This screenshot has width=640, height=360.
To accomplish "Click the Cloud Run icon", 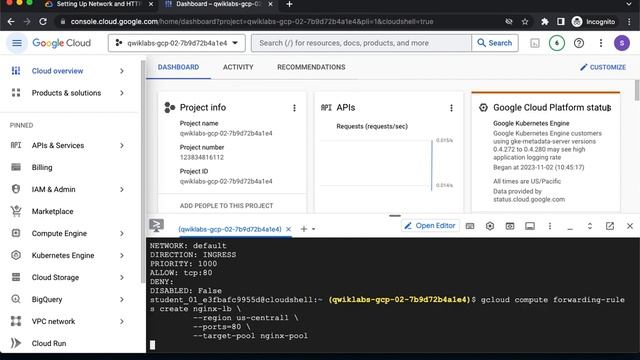I will pyautogui.click(x=16, y=343).
